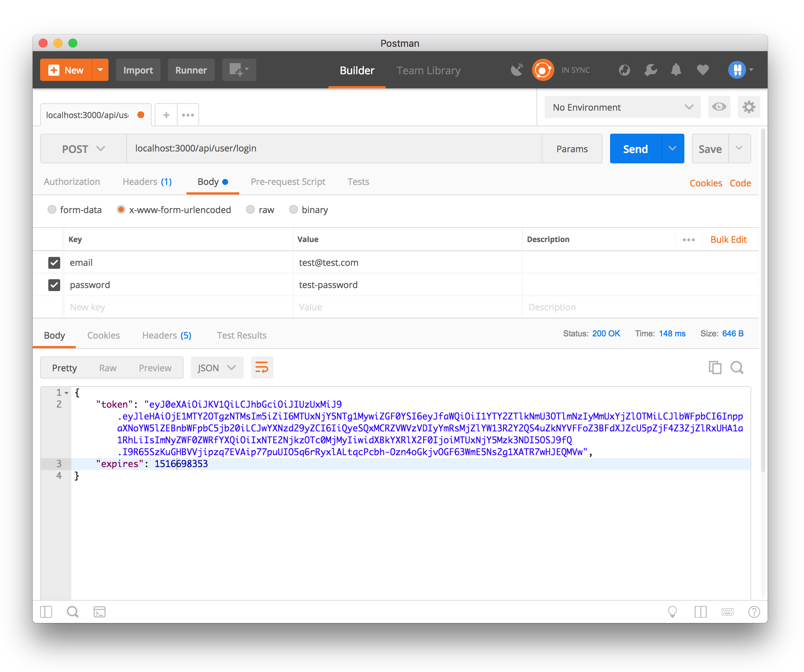This screenshot has height=672, width=804.
Task: Click the request URL input field
Action: click(x=334, y=149)
